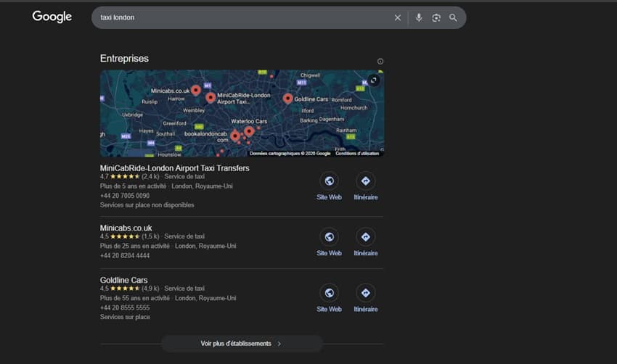Open Site Web for Goldline Cars

[329, 299]
